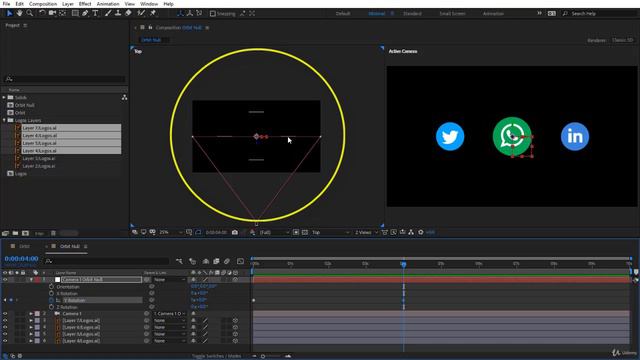Hide Layer 4/Logos.ai in timeline

click(5, 340)
